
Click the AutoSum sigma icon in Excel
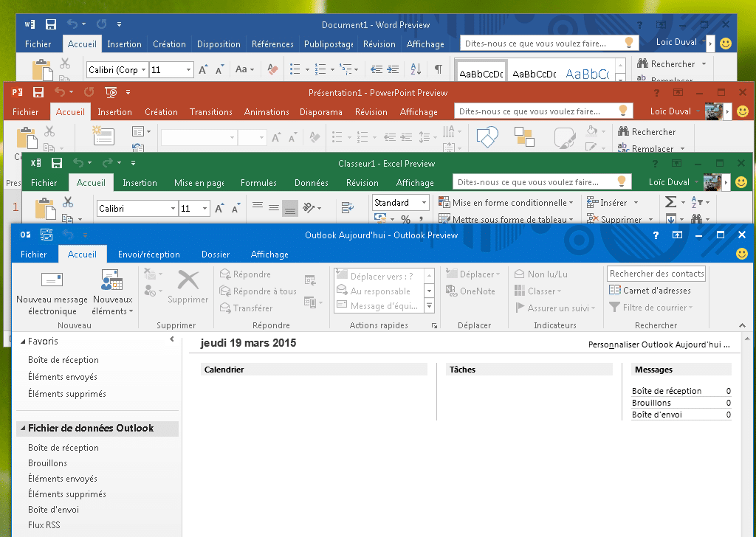pos(670,202)
